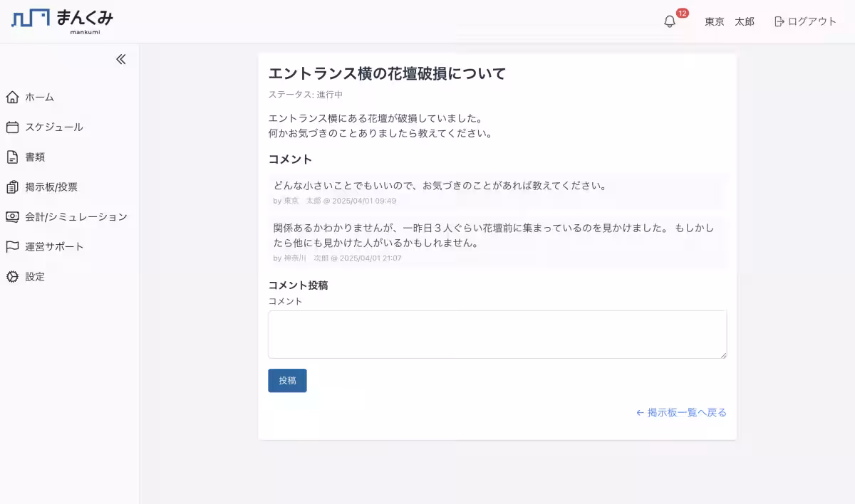Open 掲示板/投票 via its bulletin board icon
The image size is (855, 504).
[11, 187]
